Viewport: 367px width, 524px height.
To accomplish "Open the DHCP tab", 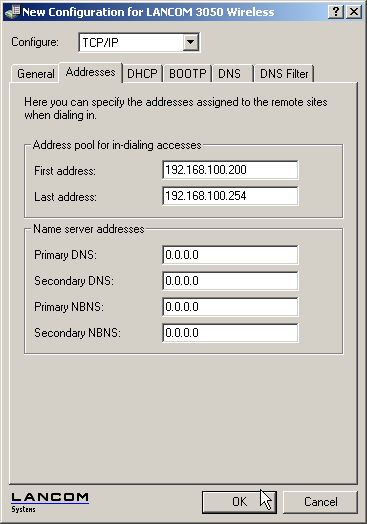I will [x=142, y=74].
